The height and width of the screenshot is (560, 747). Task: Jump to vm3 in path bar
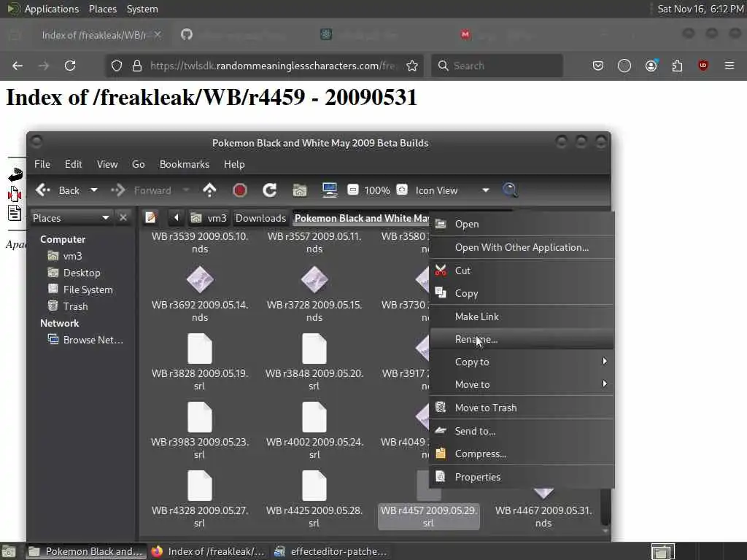209,218
